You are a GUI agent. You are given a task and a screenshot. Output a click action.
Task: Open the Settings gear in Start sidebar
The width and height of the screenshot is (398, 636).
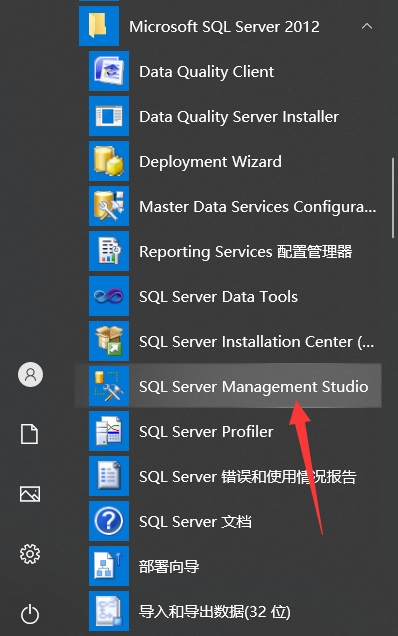coord(30,554)
